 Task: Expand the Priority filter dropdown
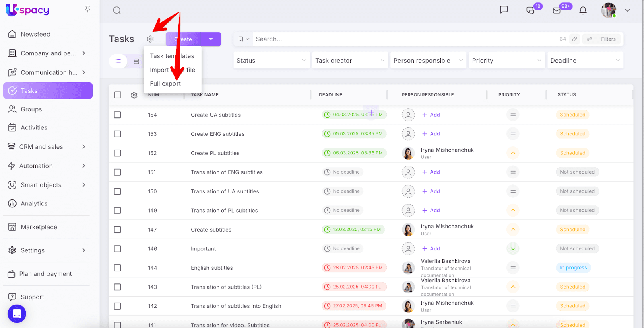click(506, 61)
